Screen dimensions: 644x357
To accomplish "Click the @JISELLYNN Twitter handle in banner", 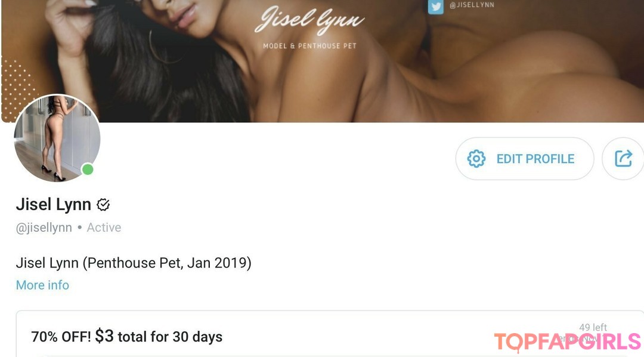I will coord(472,5).
